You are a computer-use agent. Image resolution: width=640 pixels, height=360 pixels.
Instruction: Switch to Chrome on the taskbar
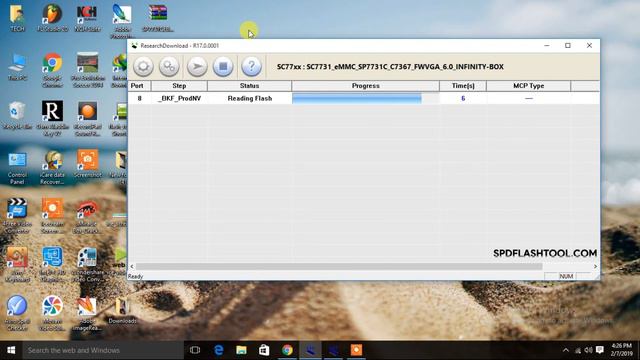coord(287,350)
